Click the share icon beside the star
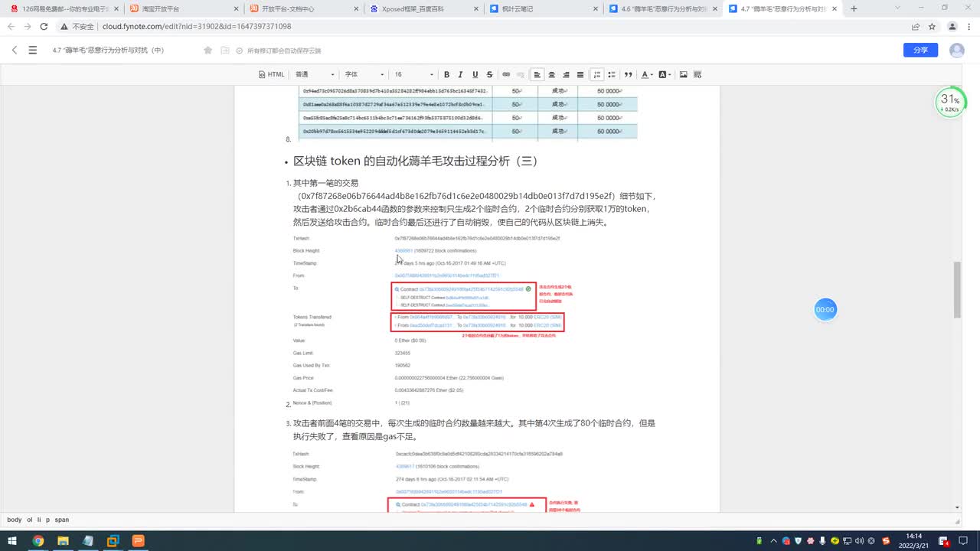 [224, 51]
